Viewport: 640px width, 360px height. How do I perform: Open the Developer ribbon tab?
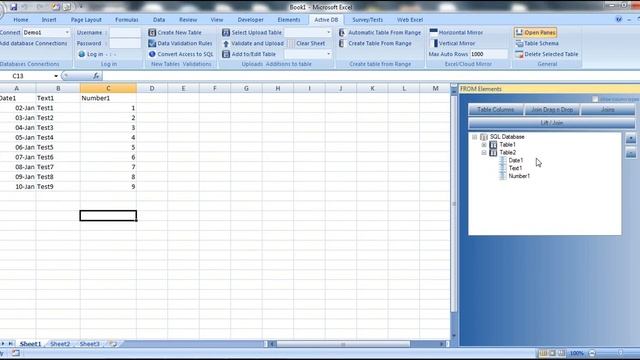(x=251, y=20)
